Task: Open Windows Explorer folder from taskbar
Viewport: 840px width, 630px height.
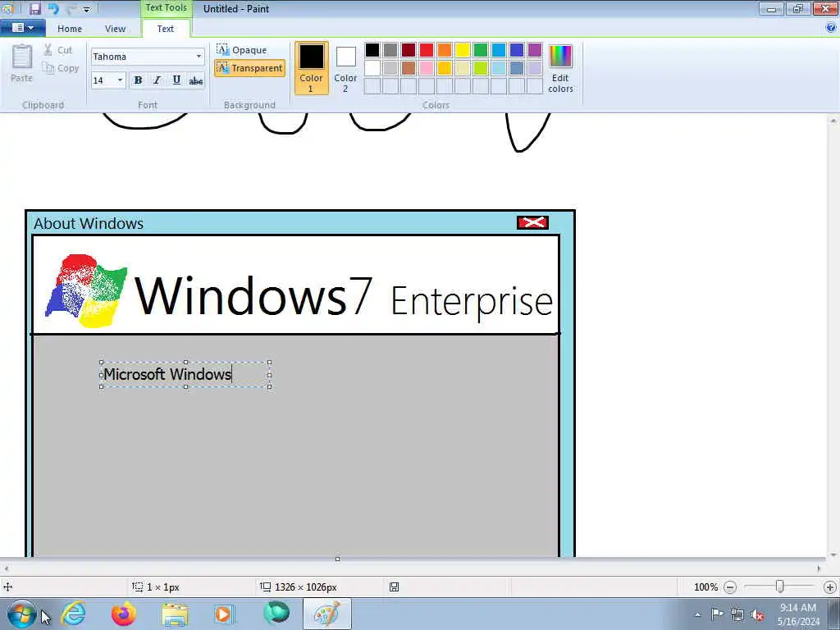Action: [175, 614]
